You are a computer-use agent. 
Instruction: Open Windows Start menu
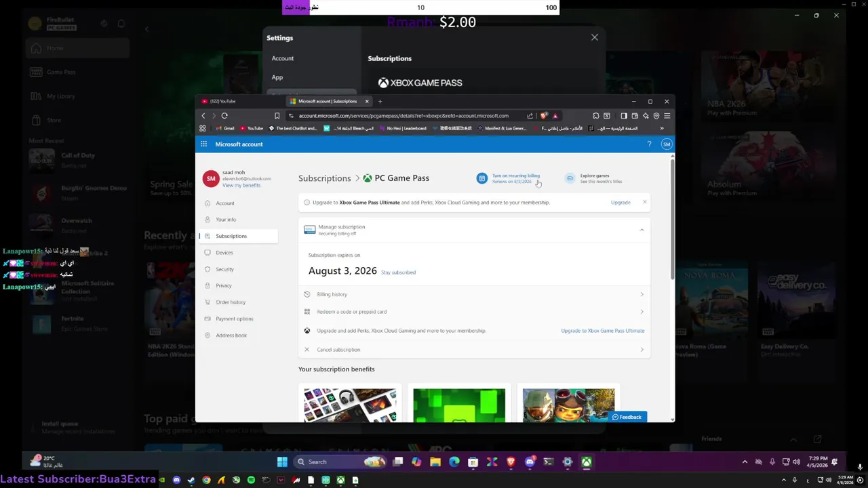(x=282, y=462)
